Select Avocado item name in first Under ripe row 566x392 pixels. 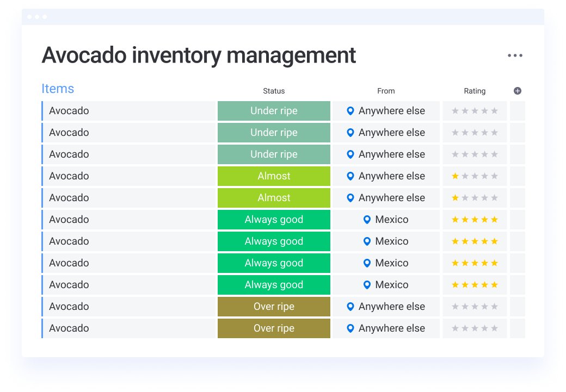(69, 111)
